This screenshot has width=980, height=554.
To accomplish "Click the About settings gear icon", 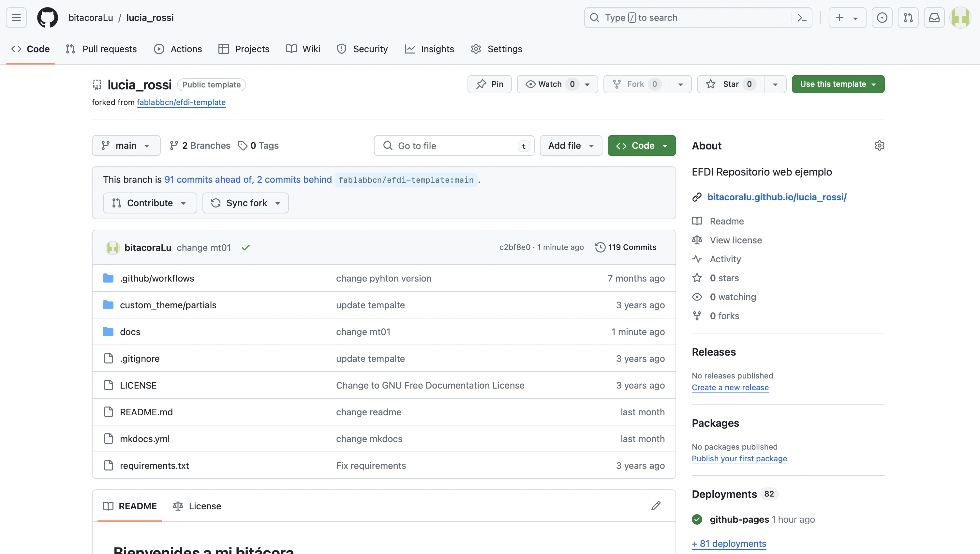I will pos(879,146).
